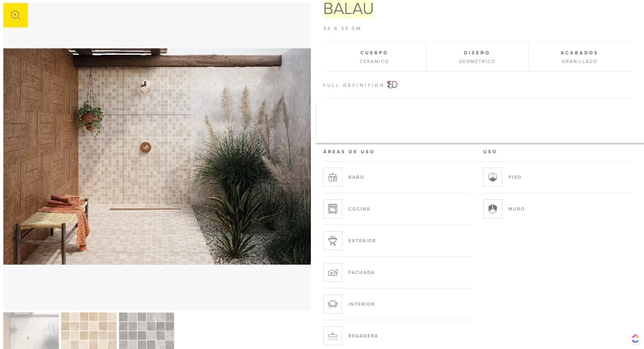This screenshot has width=644, height=349.
Task: Select the gray tile swatch thumbnail
Action: [x=146, y=330]
